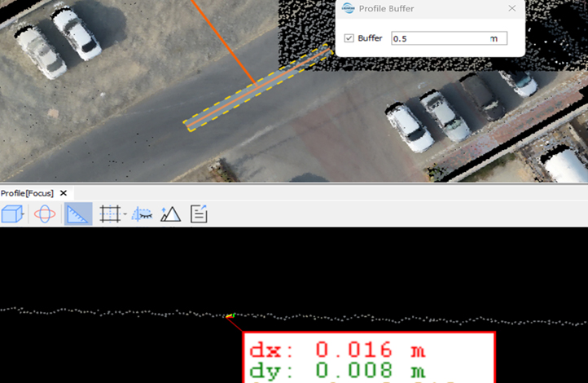Close the Profile Buffer dialog
This screenshot has height=383, width=588.
(512, 8)
